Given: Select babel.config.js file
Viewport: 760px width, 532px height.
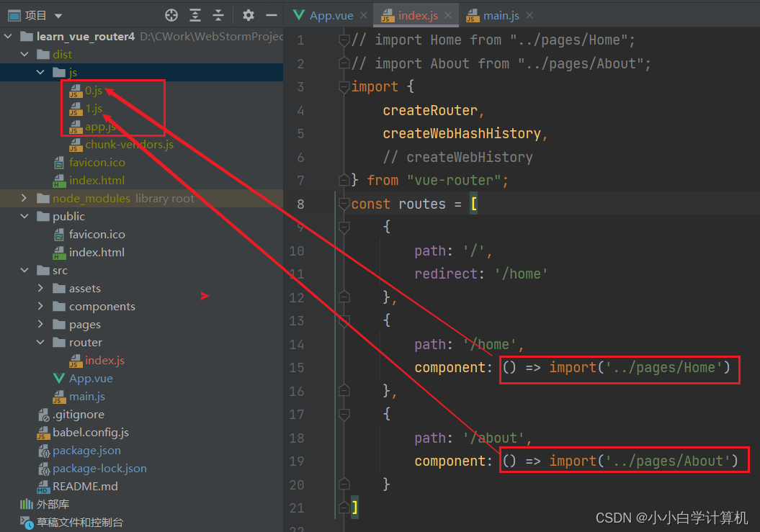Looking at the screenshot, I should click(91, 432).
